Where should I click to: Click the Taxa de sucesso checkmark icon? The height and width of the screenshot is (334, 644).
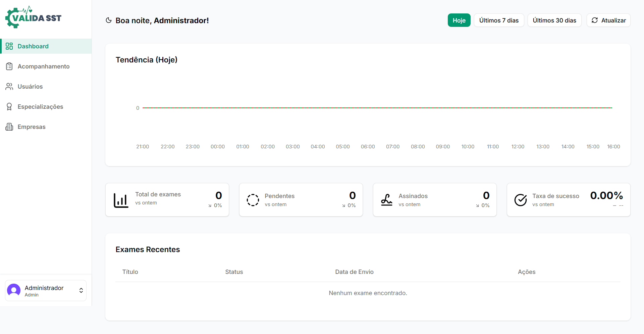point(520,200)
